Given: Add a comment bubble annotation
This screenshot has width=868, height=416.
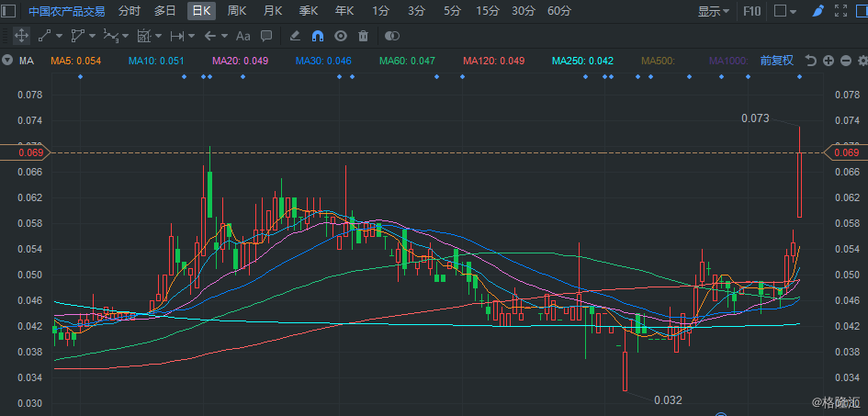Looking at the screenshot, I should [x=266, y=36].
